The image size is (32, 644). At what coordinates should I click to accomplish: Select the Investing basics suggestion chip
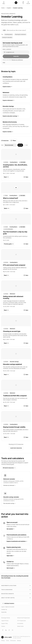pos(9,35)
